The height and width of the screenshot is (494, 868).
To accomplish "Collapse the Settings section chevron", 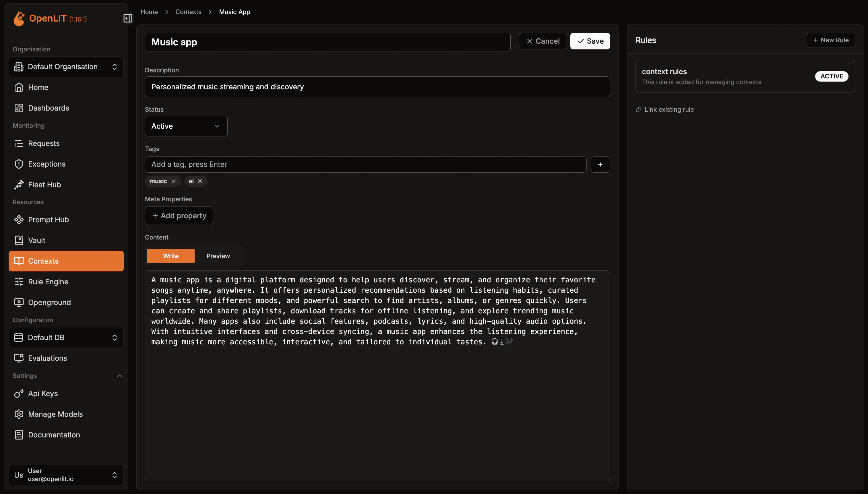I will click(119, 376).
